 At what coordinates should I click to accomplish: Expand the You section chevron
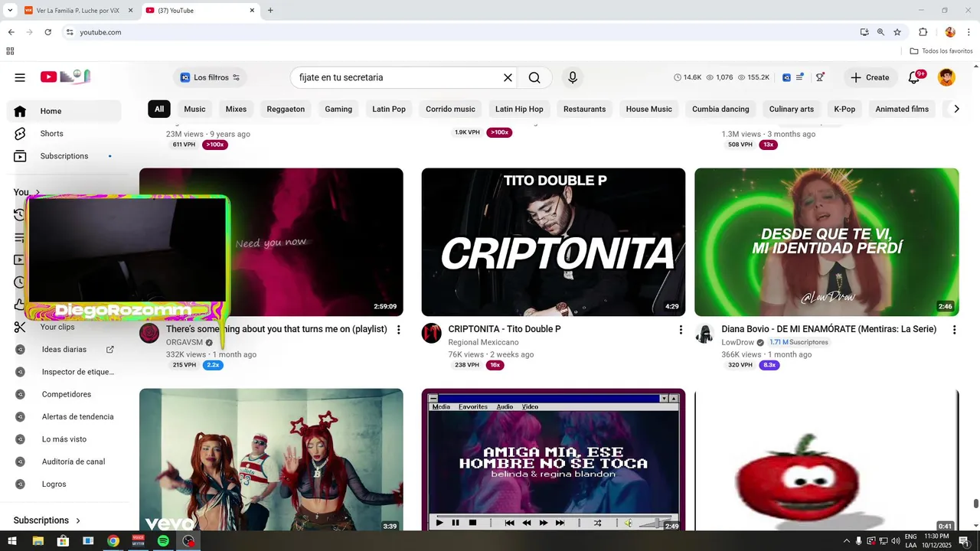point(38,192)
